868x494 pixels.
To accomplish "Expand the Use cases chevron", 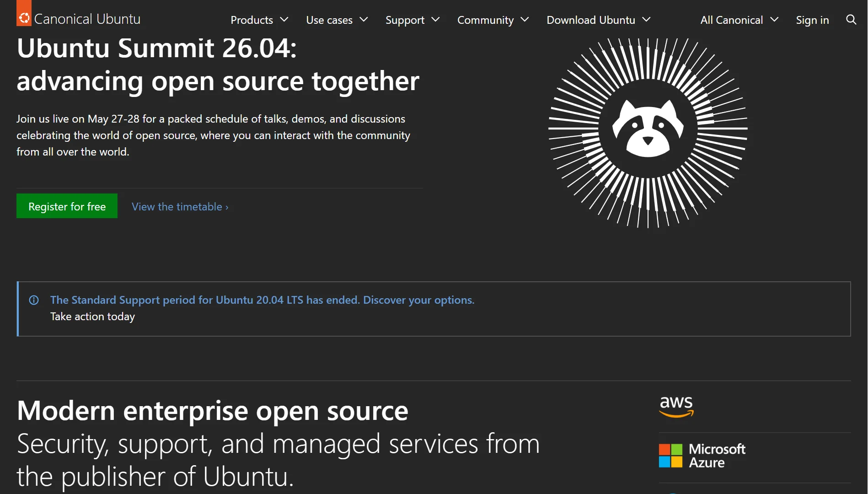I will pyautogui.click(x=364, y=20).
